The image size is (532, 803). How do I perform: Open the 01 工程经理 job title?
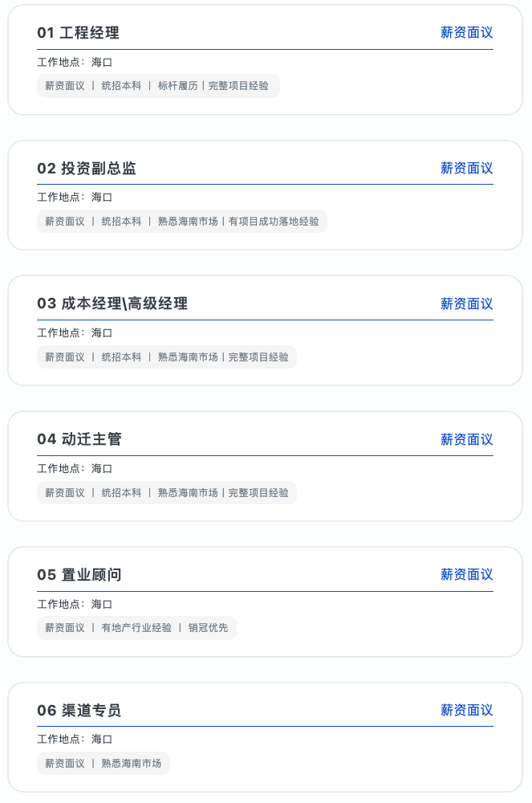coord(79,33)
